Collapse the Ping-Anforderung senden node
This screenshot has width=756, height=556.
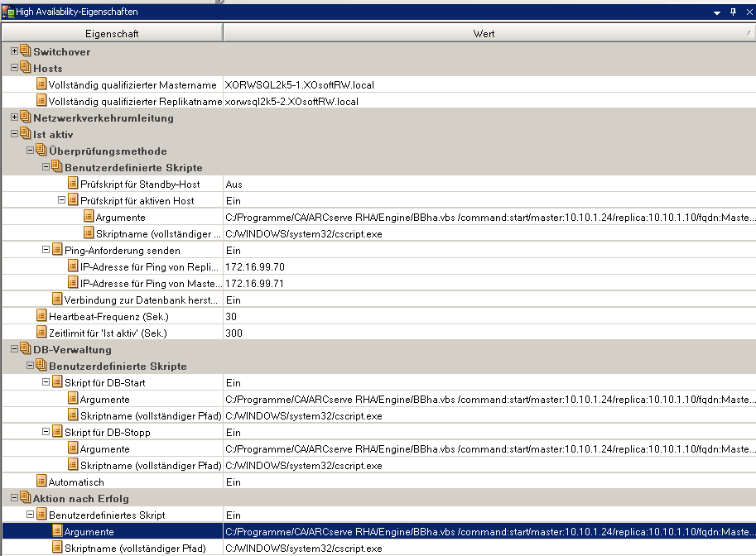click(46, 250)
